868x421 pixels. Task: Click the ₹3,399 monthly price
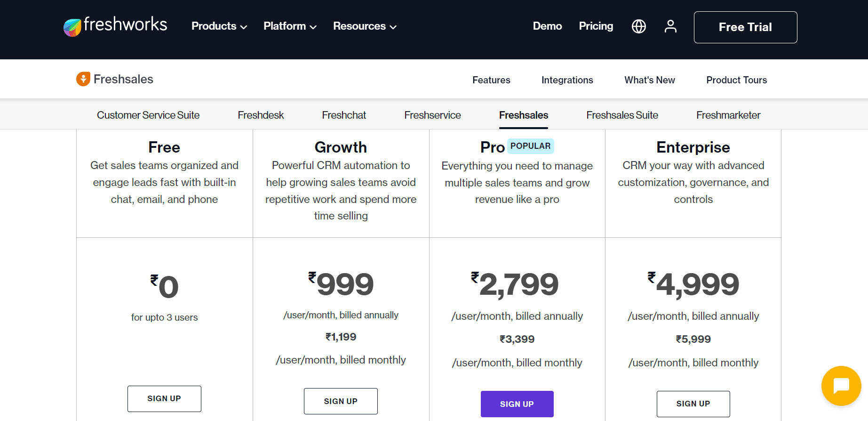(x=517, y=340)
